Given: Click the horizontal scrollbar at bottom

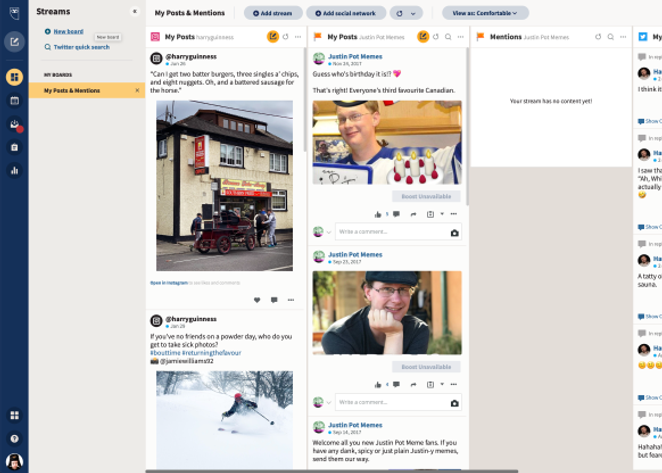Looking at the screenshot, I should click(x=332, y=471).
